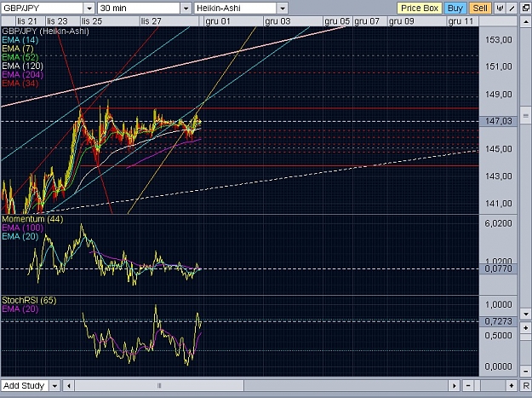Image resolution: width=532 pixels, height=398 pixels.
Task: Click the EMA (20) label in Momentum panel
Action: 20,236
